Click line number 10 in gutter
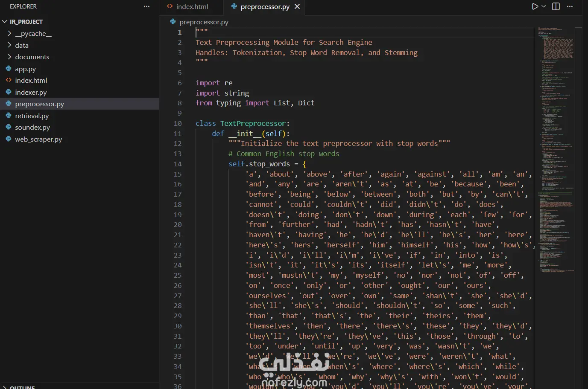 178,123
